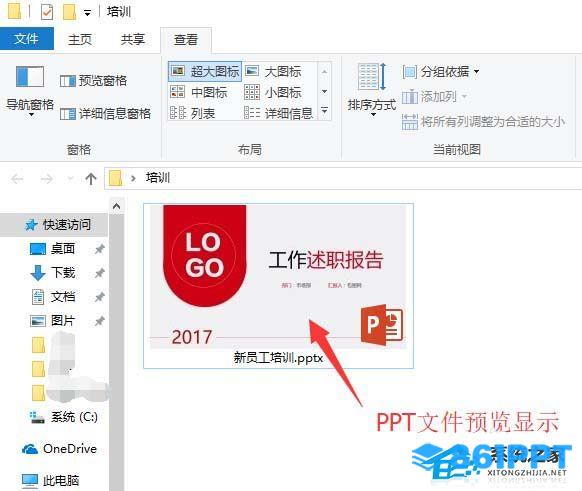
Task: Select the list view layout
Action: tap(192, 113)
